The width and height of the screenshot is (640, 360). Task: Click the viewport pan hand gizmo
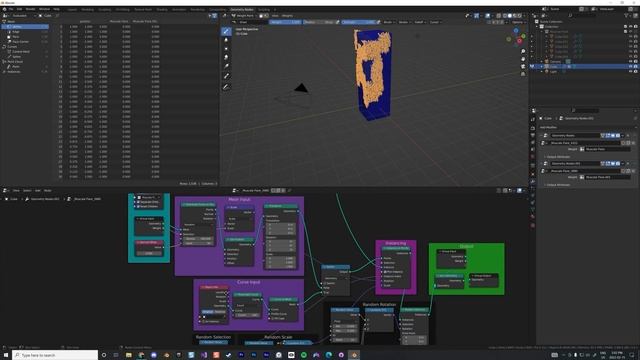click(523, 59)
